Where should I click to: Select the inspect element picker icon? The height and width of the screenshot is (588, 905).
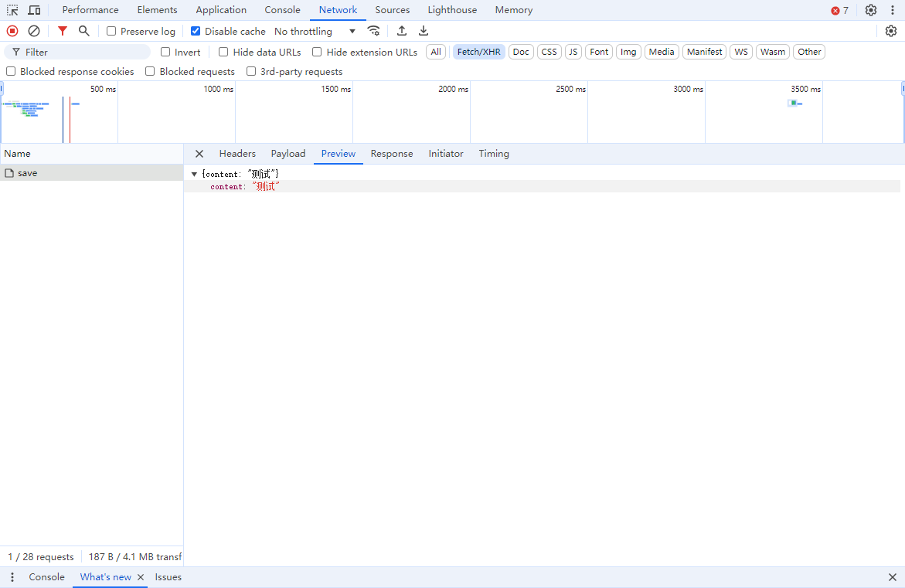tap(12, 10)
